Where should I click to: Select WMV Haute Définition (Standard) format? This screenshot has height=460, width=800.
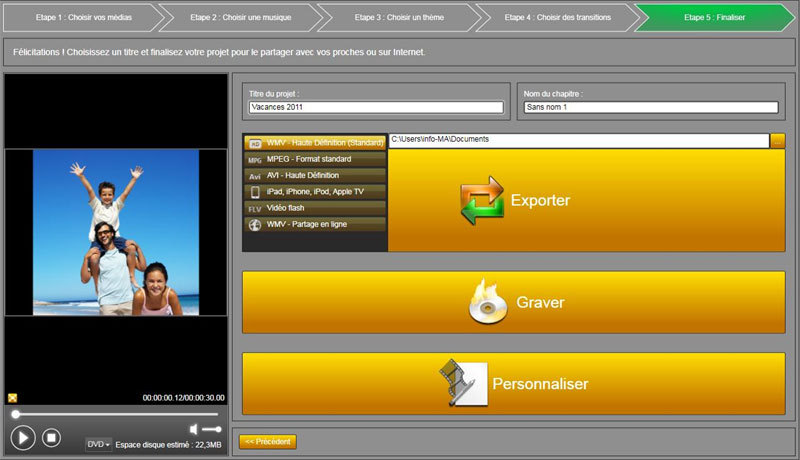click(315, 143)
